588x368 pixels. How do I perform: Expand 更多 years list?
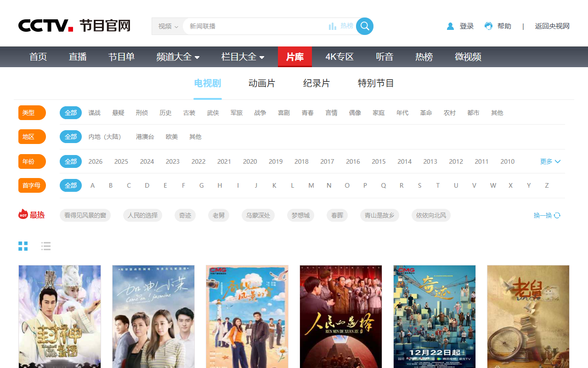pos(550,161)
